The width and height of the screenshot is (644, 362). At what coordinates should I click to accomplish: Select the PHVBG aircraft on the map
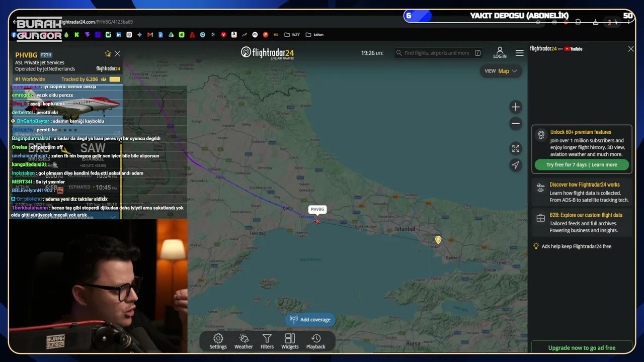[317, 221]
